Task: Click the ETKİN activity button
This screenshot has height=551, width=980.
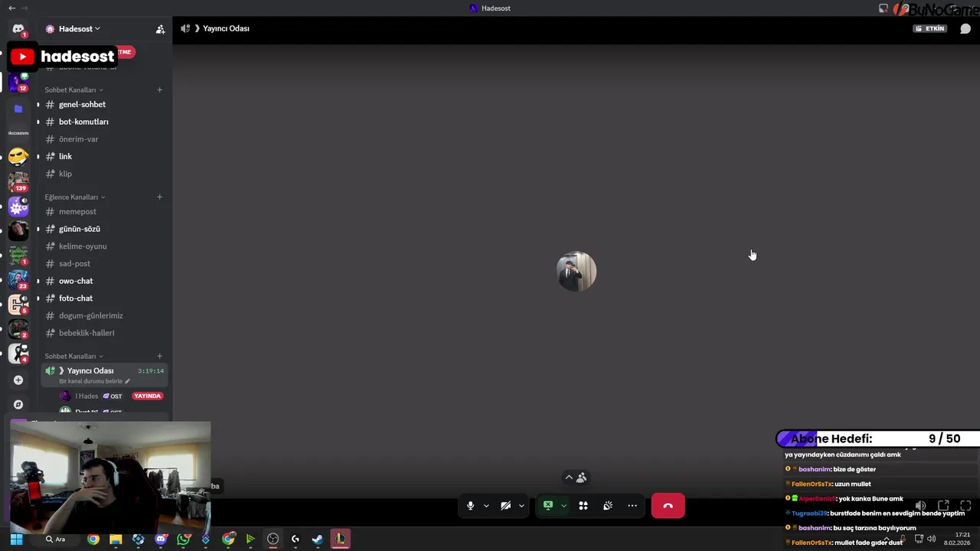Action: [x=930, y=29]
